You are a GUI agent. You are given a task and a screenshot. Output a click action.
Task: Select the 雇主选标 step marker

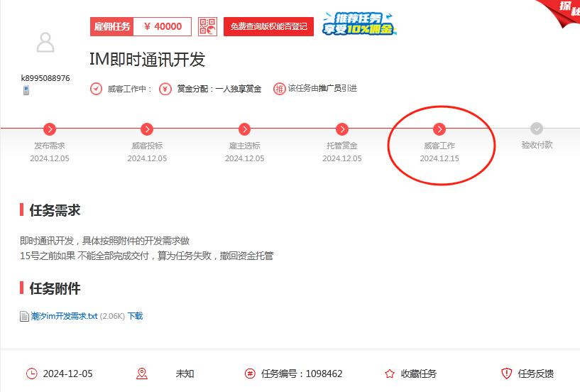click(244, 129)
